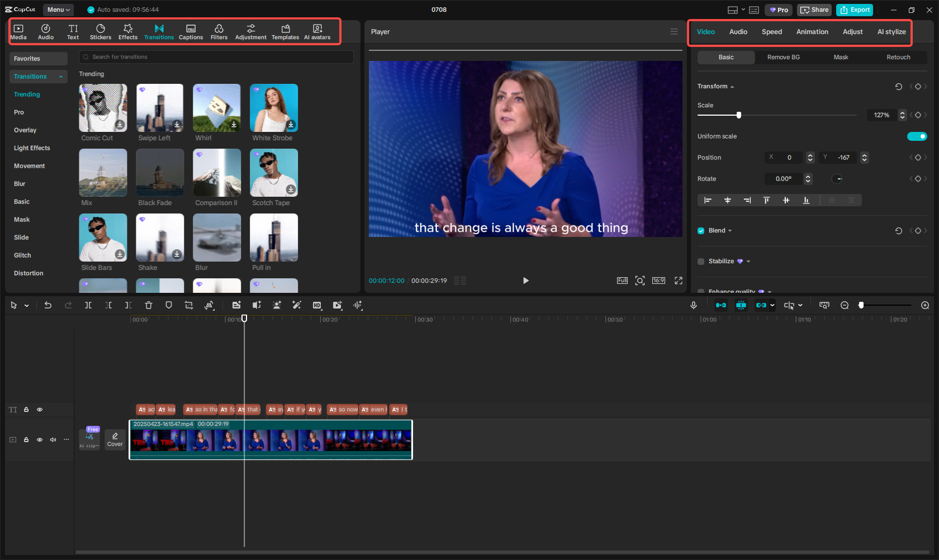Hide the caption track with eye icon
This screenshot has height=560, width=939.
pyautogui.click(x=40, y=410)
